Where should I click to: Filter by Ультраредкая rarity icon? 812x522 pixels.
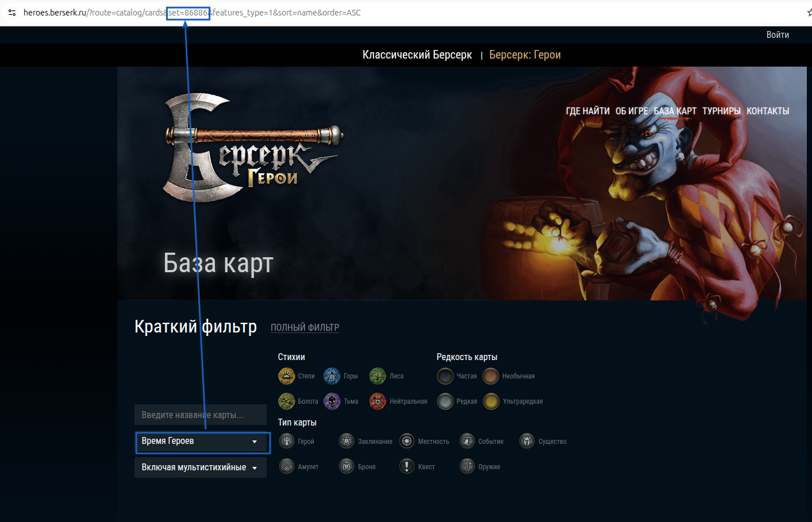pyautogui.click(x=491, y=401)
